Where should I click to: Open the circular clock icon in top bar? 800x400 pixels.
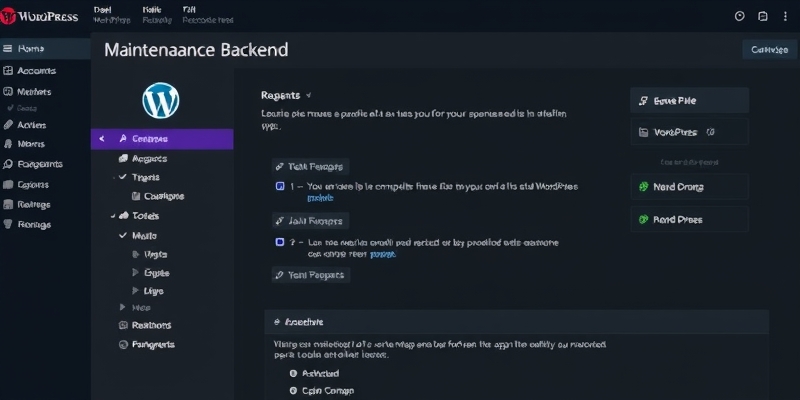click(x=740, y=16)
